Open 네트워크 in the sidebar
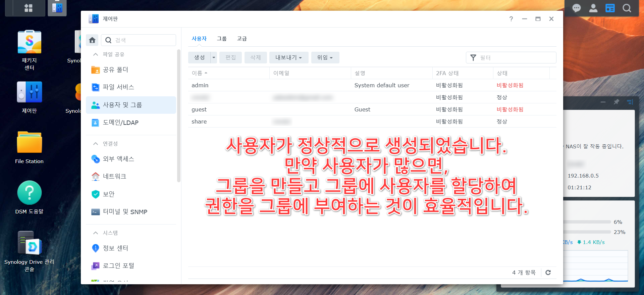This screenshot has width=644, height=295. click(x=131, y=177)
